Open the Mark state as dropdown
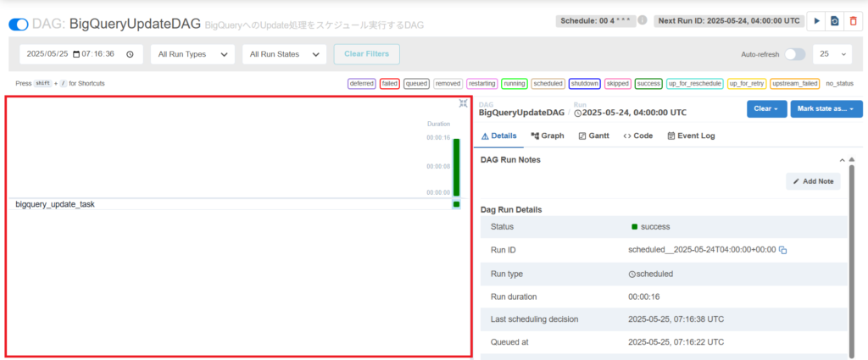 (826, 109)
